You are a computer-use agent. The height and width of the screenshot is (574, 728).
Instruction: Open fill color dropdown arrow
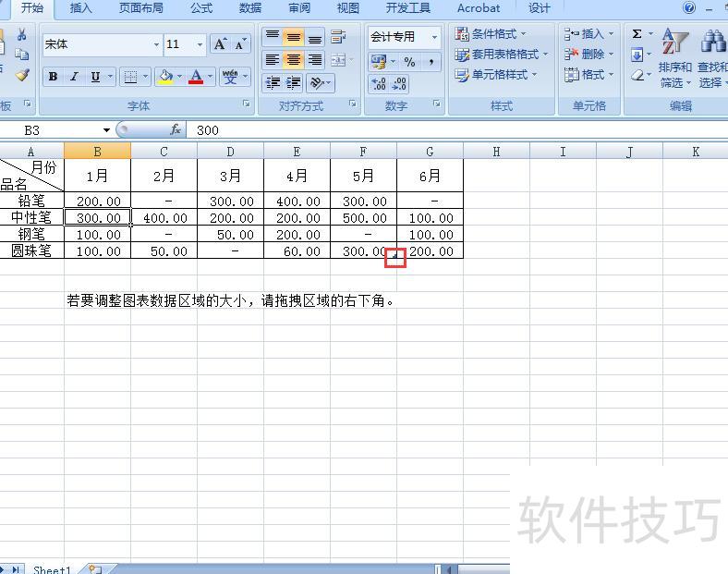pos(179,77)
